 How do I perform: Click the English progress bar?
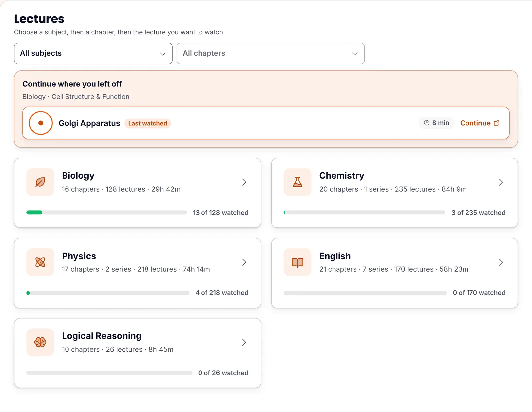pyautogui.click(x=365, y=293)
